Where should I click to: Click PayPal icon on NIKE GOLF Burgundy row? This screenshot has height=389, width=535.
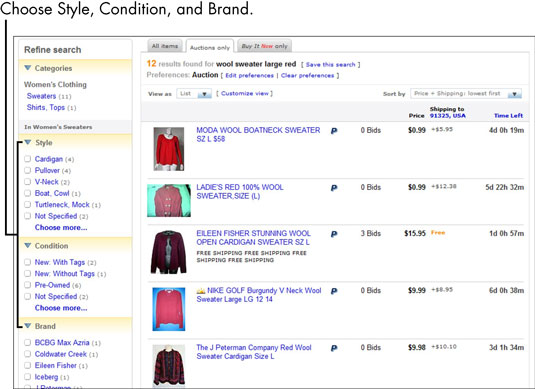click(x=334, y=291)
